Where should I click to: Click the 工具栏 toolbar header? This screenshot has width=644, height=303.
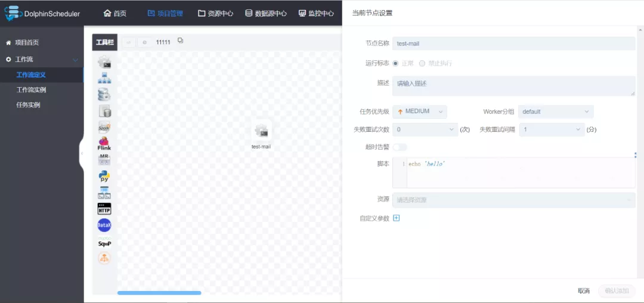pos(105,42)
